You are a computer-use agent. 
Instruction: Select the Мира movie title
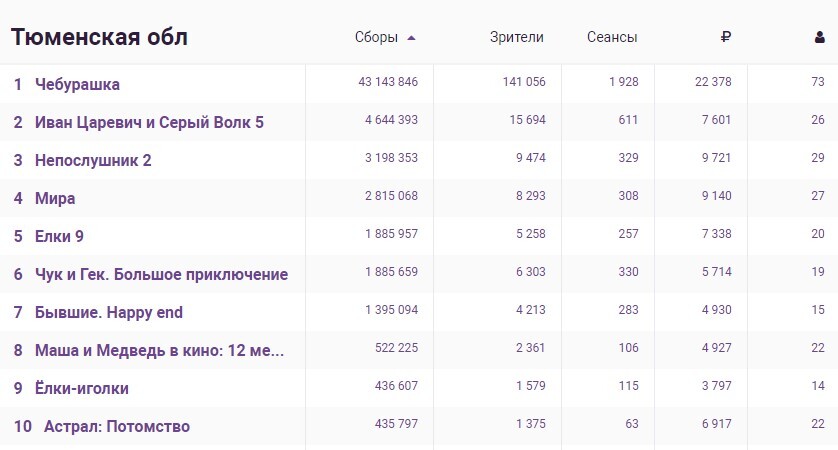point(55,198)
